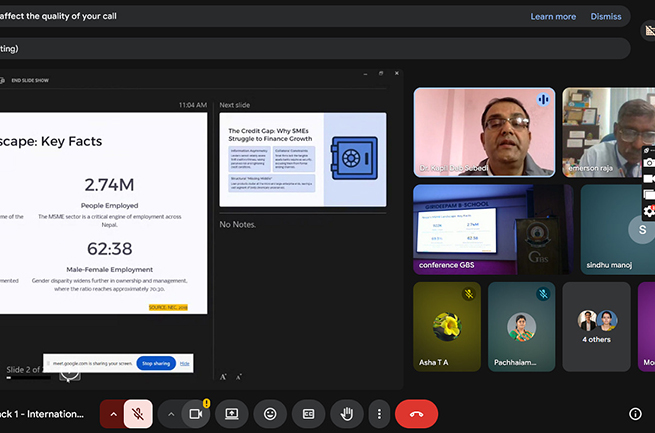Click the Stop sharing button
The height and width of the screenshot is (433, 655).
157,363
